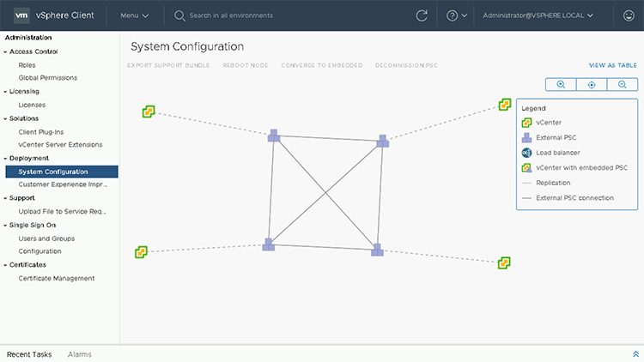
Task: Collapse the Single Sign On section
Action: (x=5, y=225)
